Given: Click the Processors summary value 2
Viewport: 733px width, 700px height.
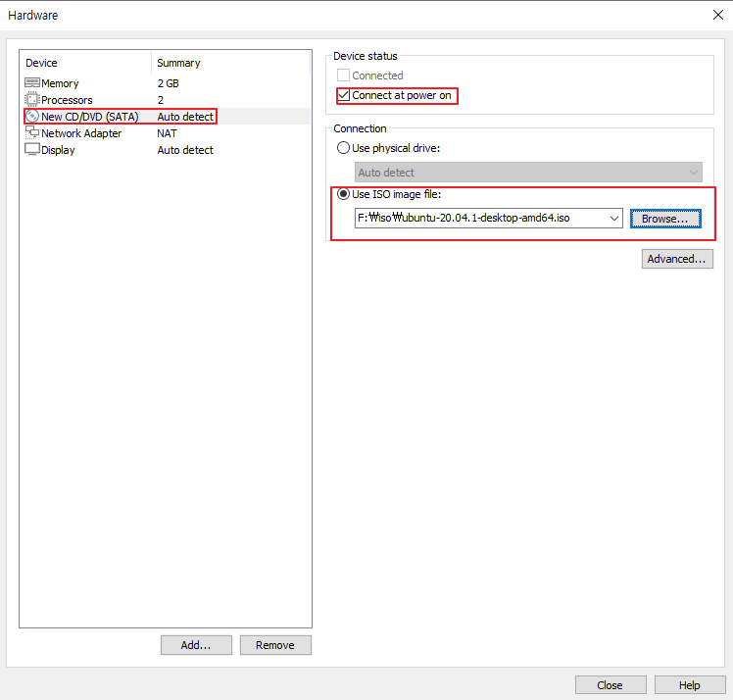Looking at the screenshot, I should [x=161, y=100].
